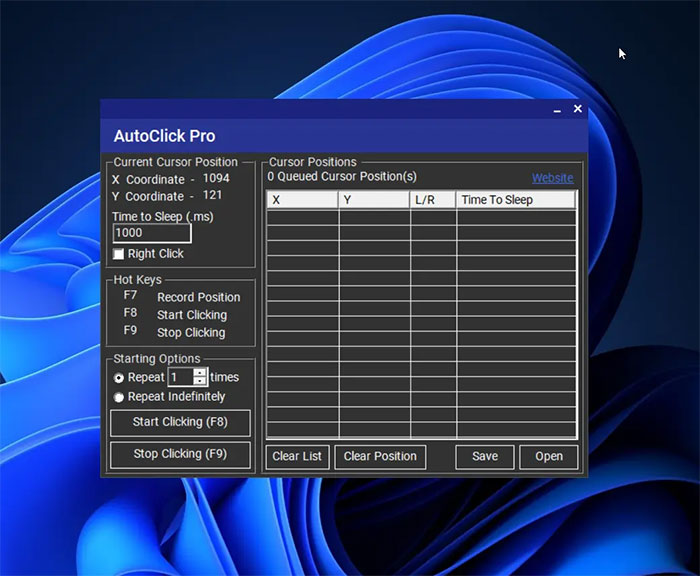Choose the Repeat Indefinitely radio button
This screenshot has width=700, height=576.
click(120, 397)
